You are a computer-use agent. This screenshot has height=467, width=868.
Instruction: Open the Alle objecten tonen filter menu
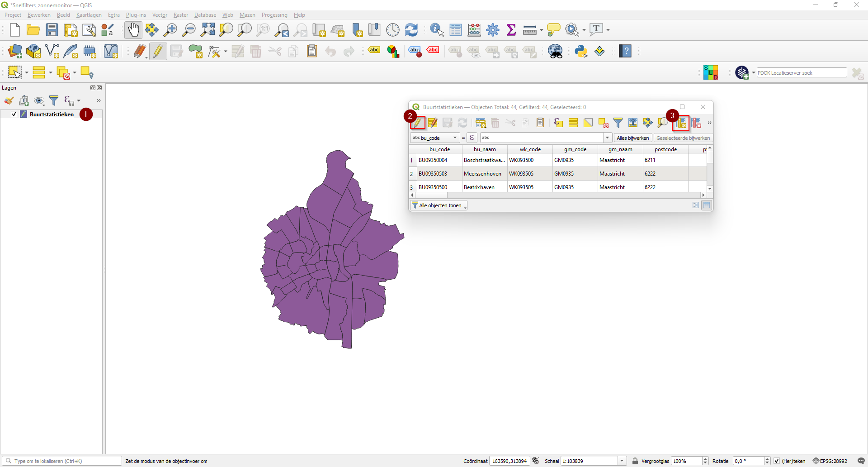pos(439,205)
